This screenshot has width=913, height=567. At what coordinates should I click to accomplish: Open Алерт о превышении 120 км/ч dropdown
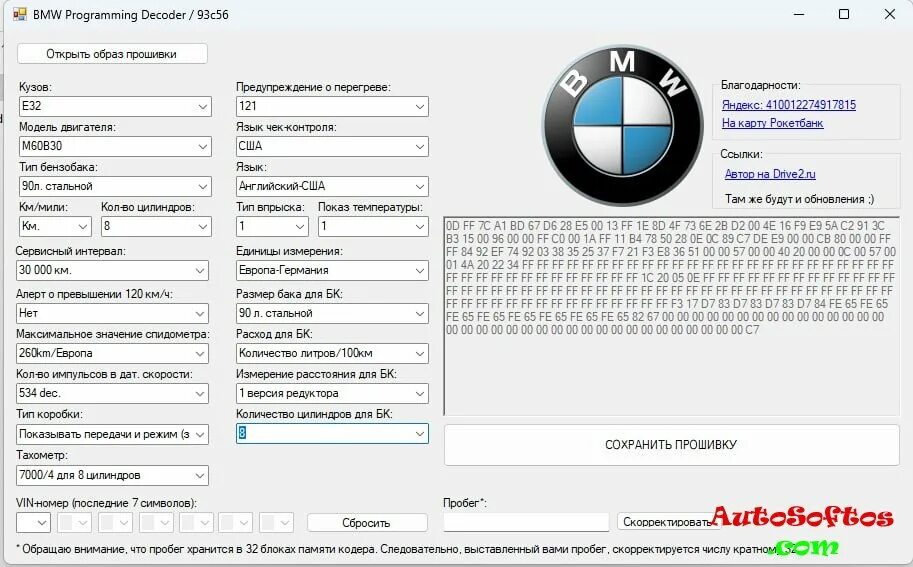coord(112,313)
